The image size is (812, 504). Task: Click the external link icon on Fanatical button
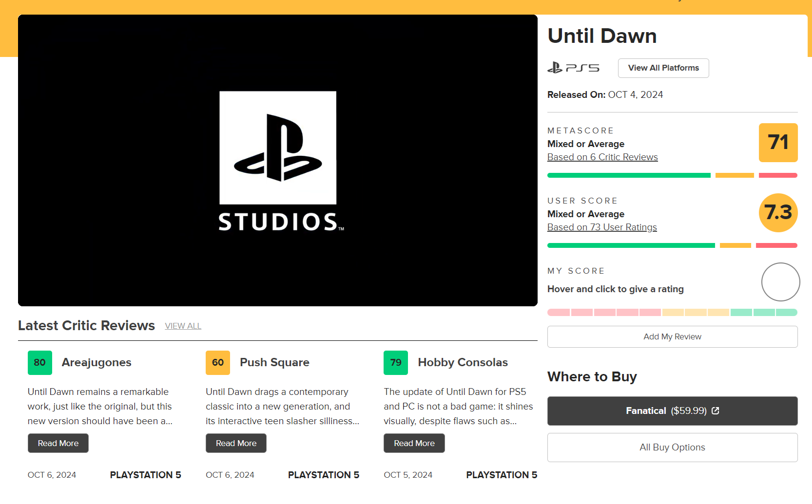click(x=715, y=411)
